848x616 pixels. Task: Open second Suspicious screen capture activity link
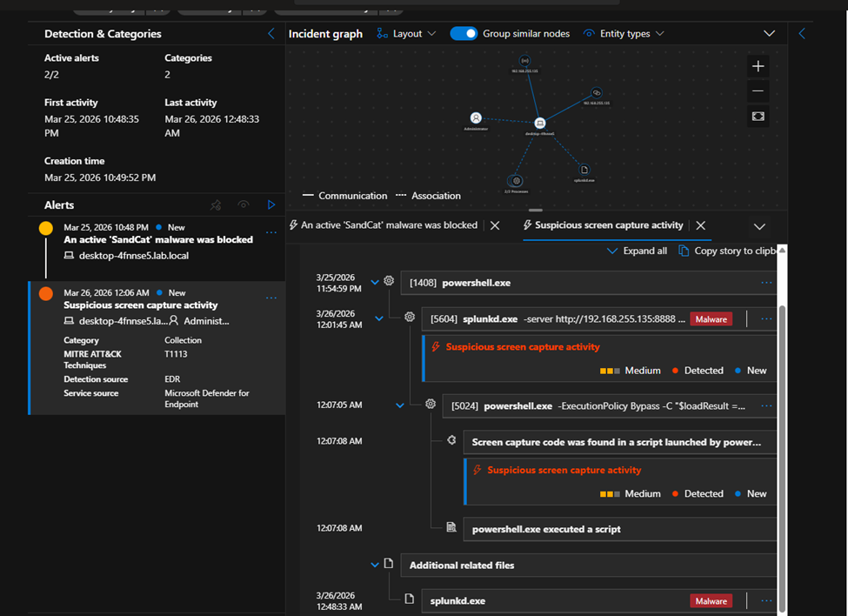click(564, 470)
